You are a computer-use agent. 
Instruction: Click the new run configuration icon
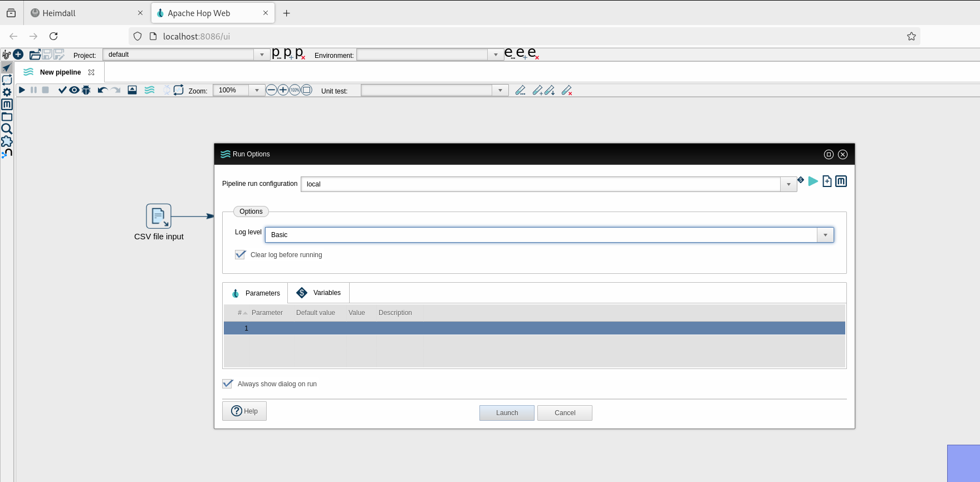pos(827,181)
